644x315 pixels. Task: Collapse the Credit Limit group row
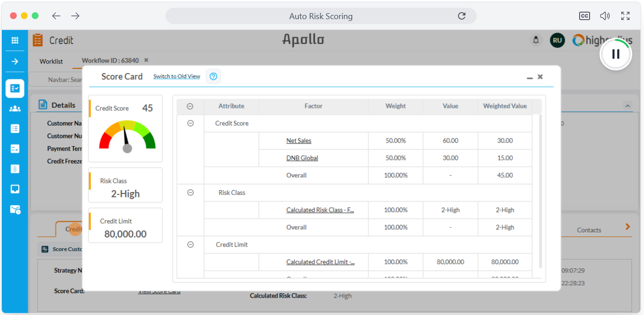click(x=190, y=244)
